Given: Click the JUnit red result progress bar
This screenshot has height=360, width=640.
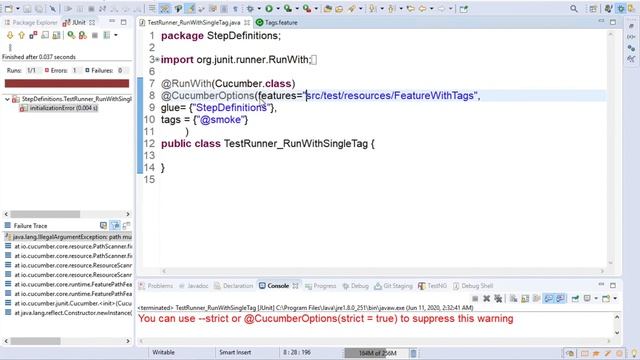Looking at the screenshot, I should [x=67, y=84].
